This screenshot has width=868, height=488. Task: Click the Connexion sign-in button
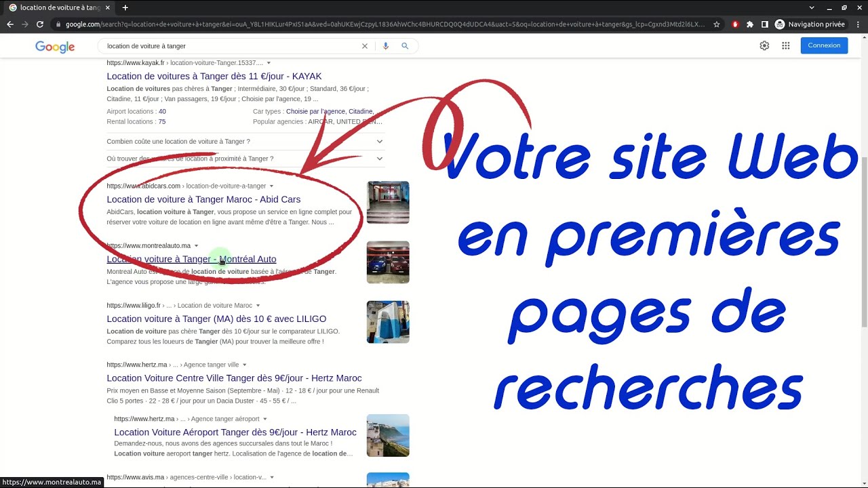pyautogui.click(x=824, y=45)
